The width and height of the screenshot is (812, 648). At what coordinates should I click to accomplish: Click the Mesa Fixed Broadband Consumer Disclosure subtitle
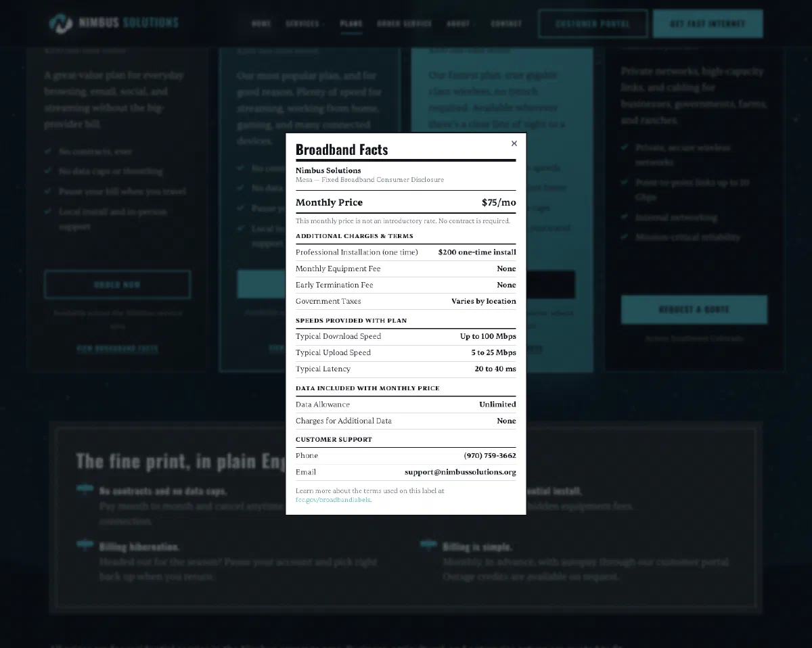coord(369,180)
